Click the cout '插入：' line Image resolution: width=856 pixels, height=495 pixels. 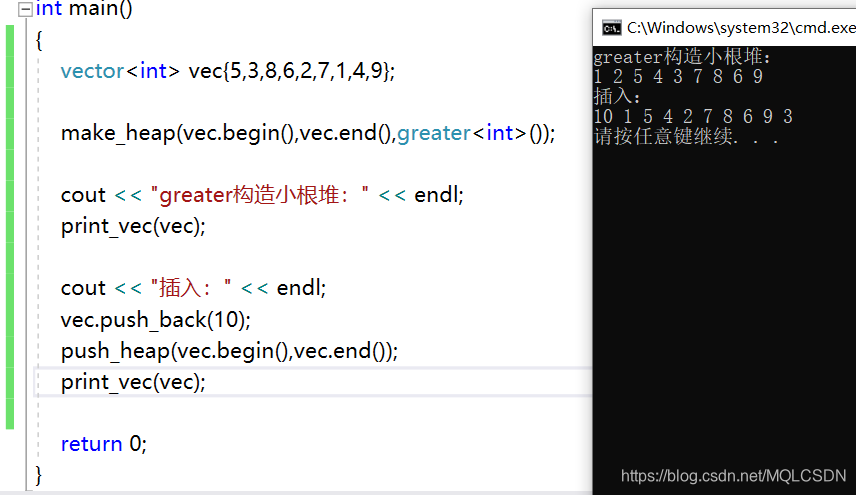(x=193, y=288)
